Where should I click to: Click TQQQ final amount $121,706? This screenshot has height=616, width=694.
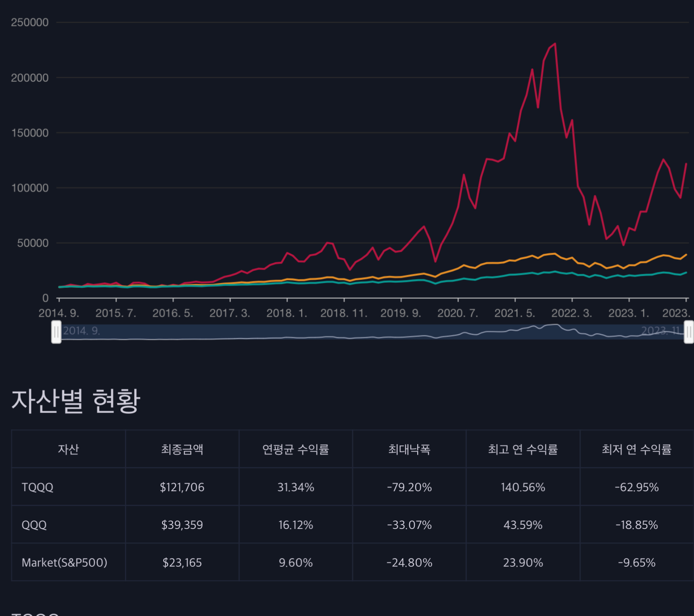coord(182,487)
